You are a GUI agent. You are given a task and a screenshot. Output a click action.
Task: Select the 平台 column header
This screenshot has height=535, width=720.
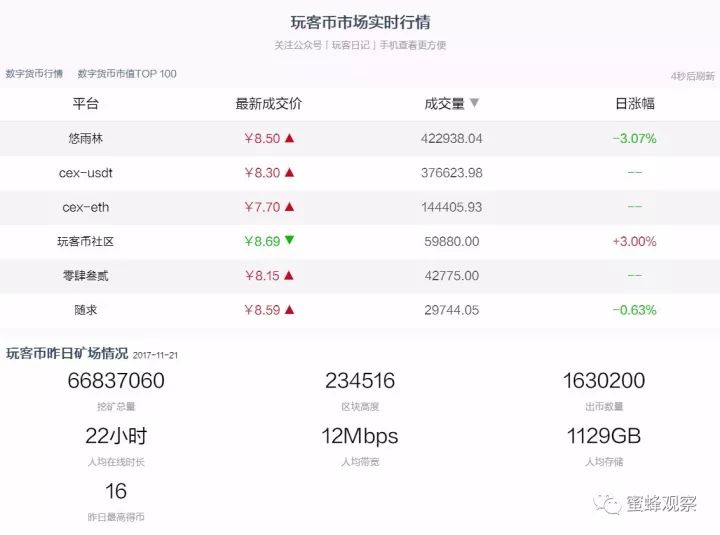85,103
